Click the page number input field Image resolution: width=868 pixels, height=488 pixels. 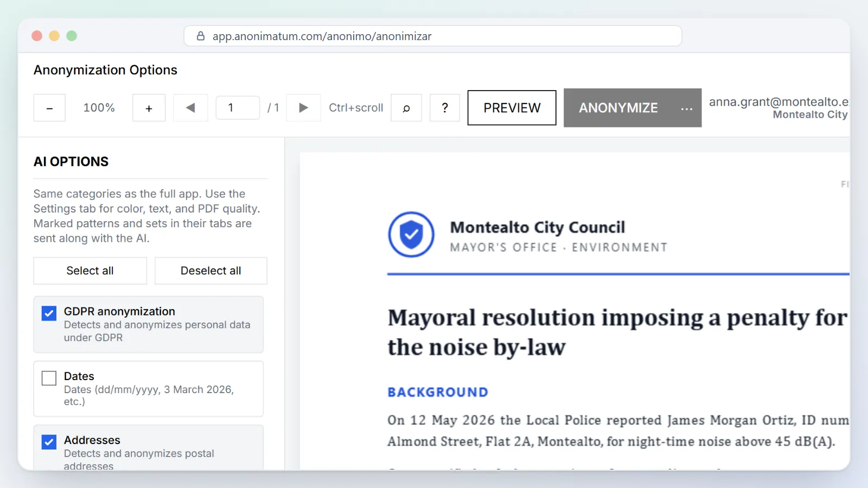238,108
